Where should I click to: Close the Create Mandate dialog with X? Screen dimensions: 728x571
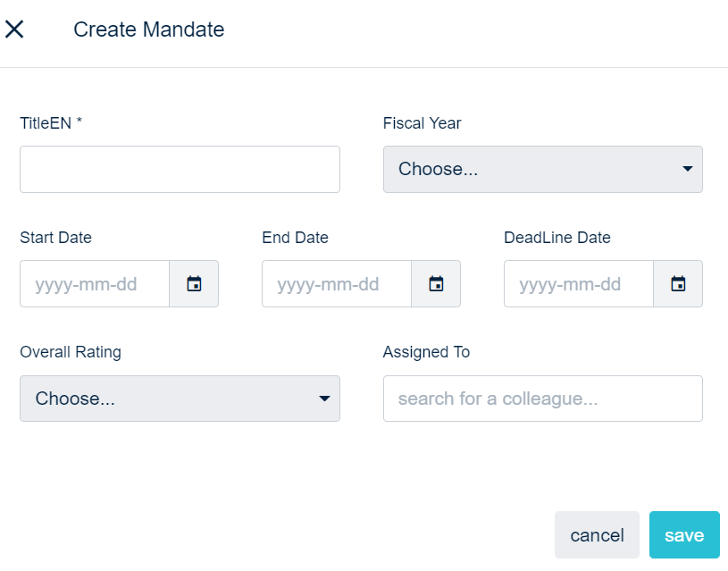[x=14, y=29]
